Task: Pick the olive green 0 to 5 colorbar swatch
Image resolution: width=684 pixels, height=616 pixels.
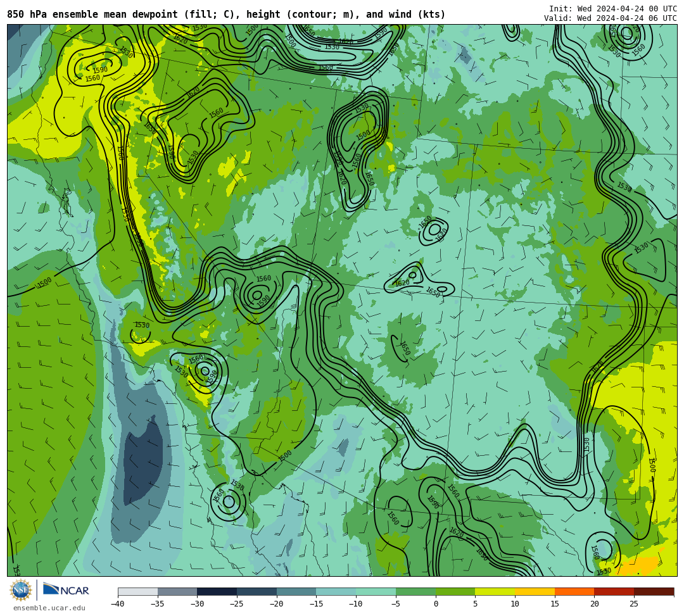Action: point(455,591)
